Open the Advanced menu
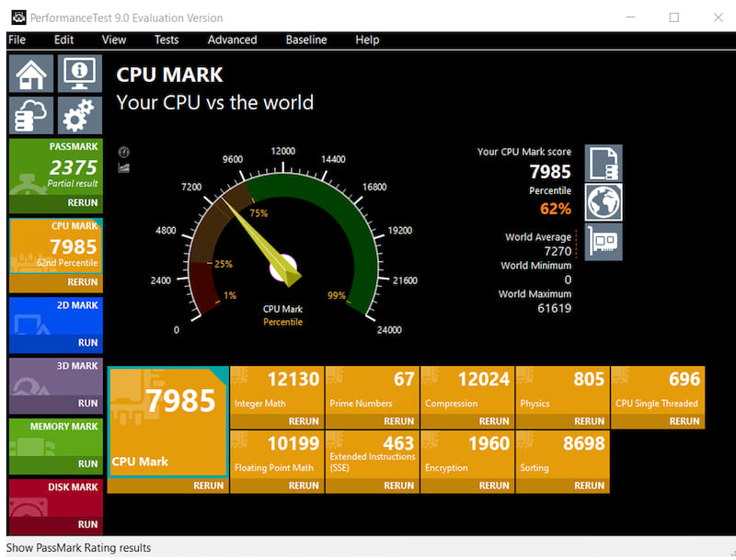Viewport: 736px width, 560px height. click(x=233, y=40)
